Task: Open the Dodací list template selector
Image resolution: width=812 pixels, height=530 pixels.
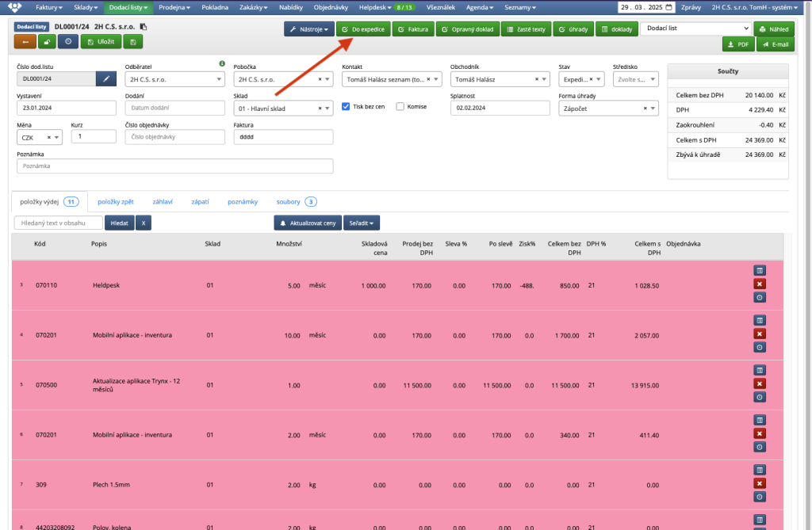Action: (x=695, y=29)
